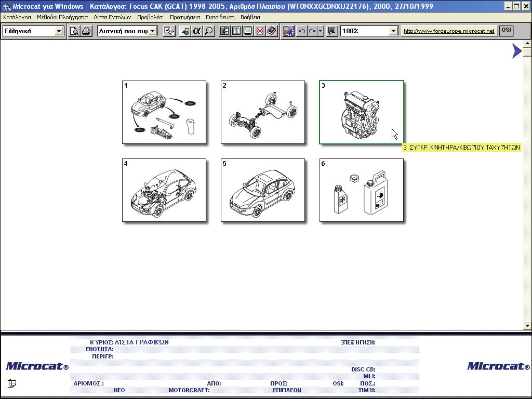Click the ΠΟΣ. label in the info panel

coord(368,383)
